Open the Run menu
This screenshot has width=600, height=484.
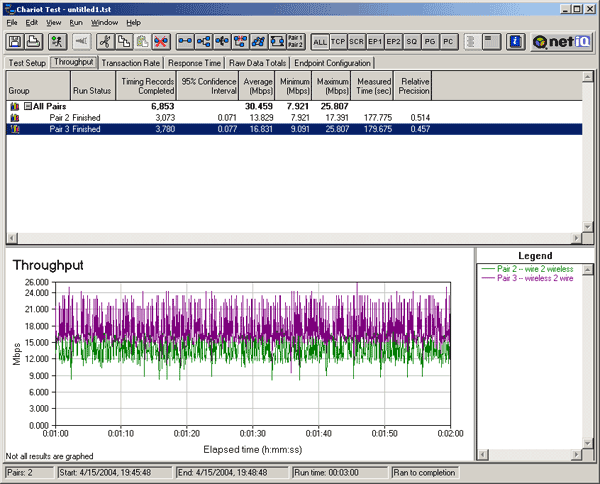tap(76, 22)
